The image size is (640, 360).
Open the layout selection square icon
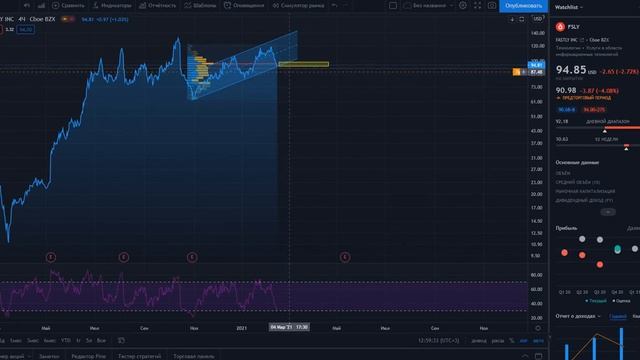393,5
